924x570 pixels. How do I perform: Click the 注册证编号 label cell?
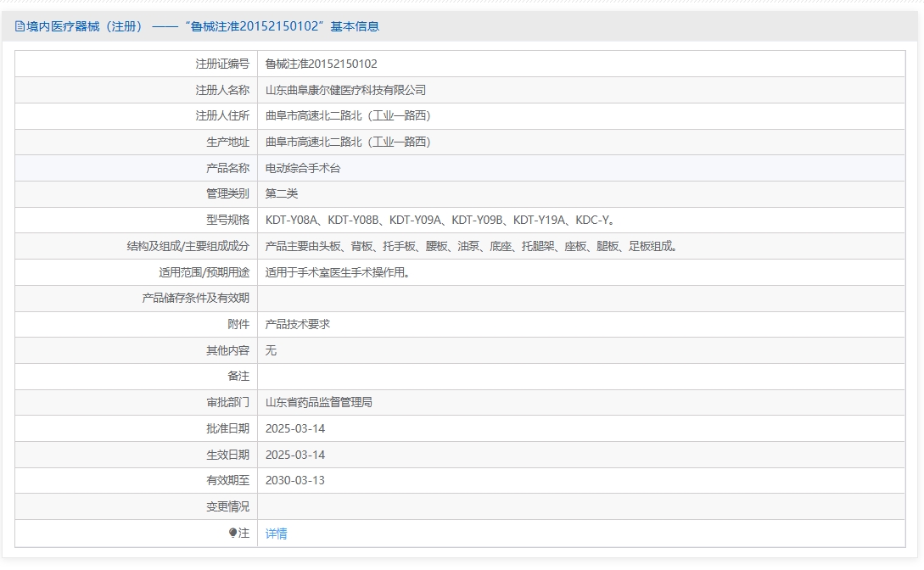point(136,64)
